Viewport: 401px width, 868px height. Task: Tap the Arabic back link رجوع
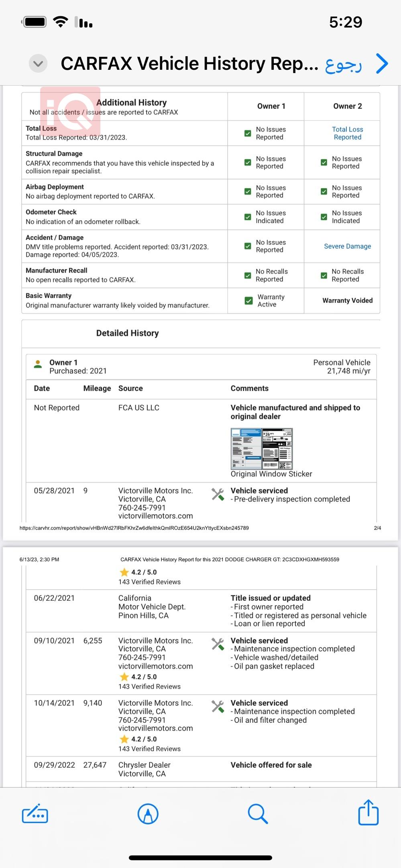click(x=344, y=65)
